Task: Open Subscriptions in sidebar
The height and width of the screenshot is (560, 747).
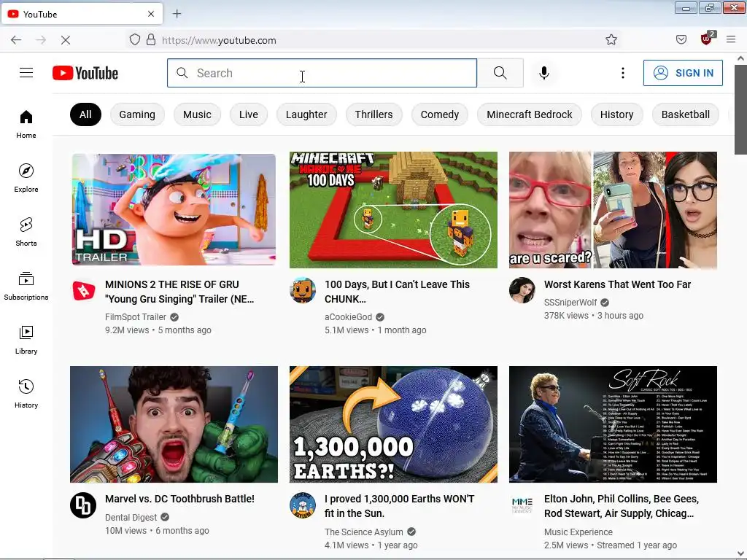Action: tap(26, 286)
